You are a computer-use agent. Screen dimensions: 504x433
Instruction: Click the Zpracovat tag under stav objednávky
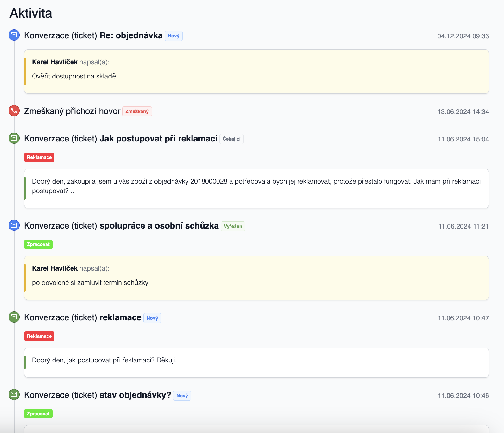coord(38,414)
